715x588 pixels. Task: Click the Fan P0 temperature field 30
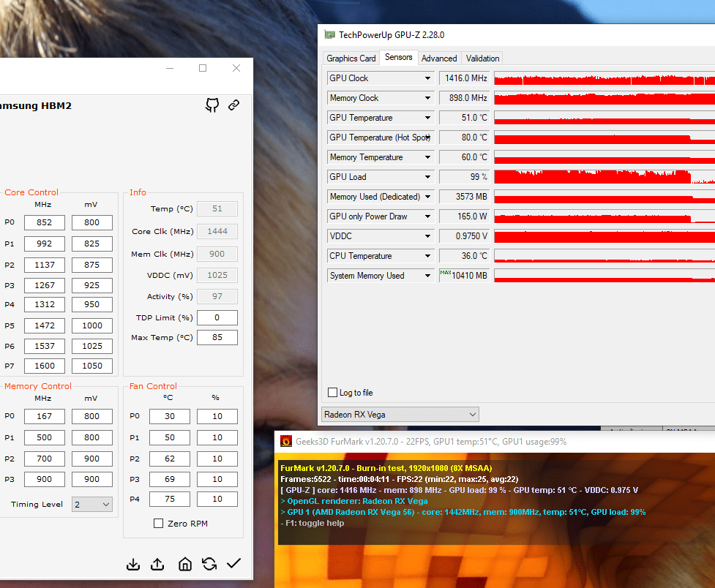click(170, 416)
